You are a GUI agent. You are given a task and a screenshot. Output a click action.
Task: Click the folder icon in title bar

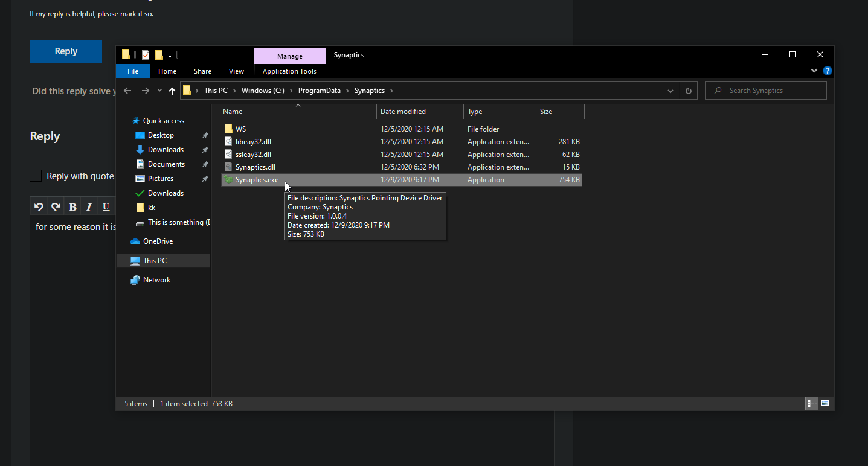[126, 55]
